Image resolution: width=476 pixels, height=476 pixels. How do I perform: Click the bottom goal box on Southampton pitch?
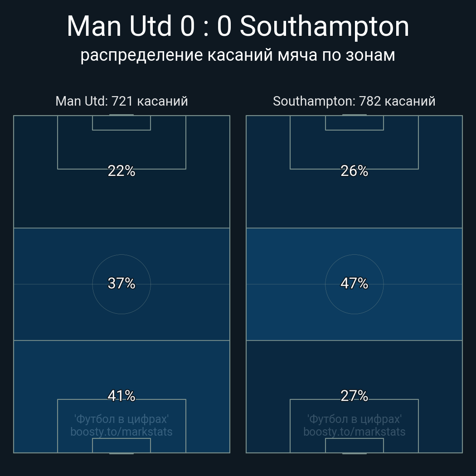[354, 445]
